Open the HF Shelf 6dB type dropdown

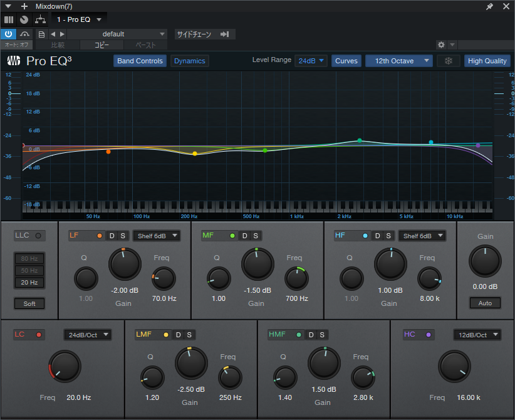pyautogui.click(x=422, y=236)
